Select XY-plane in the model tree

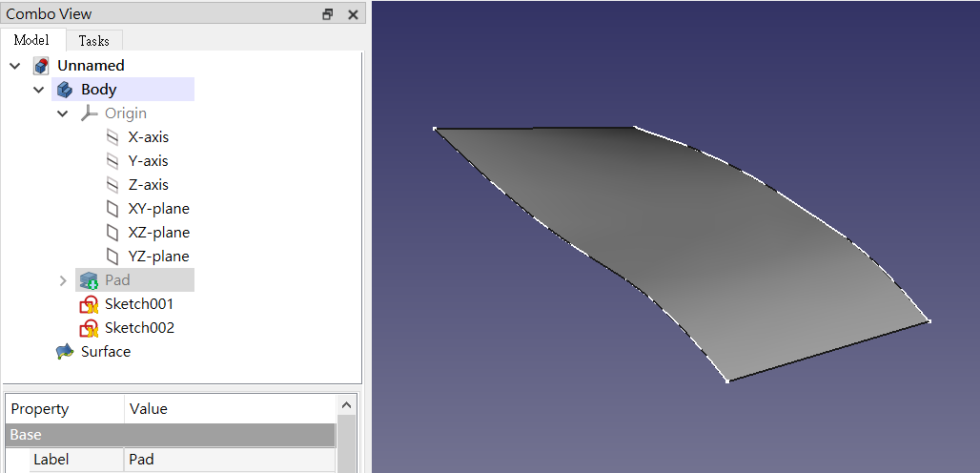(x=159, y=209)
